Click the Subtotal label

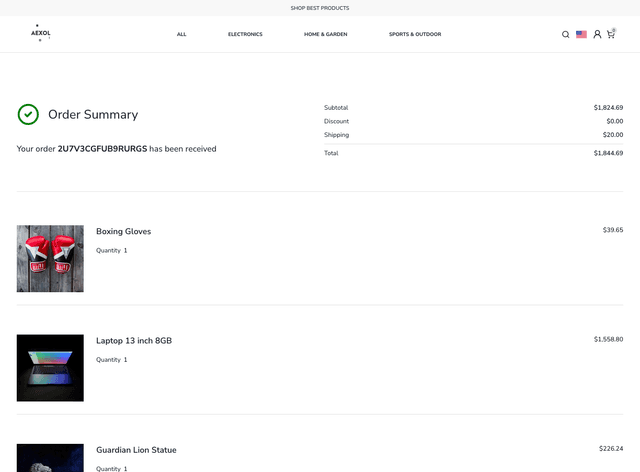click(x=336, y=108)
